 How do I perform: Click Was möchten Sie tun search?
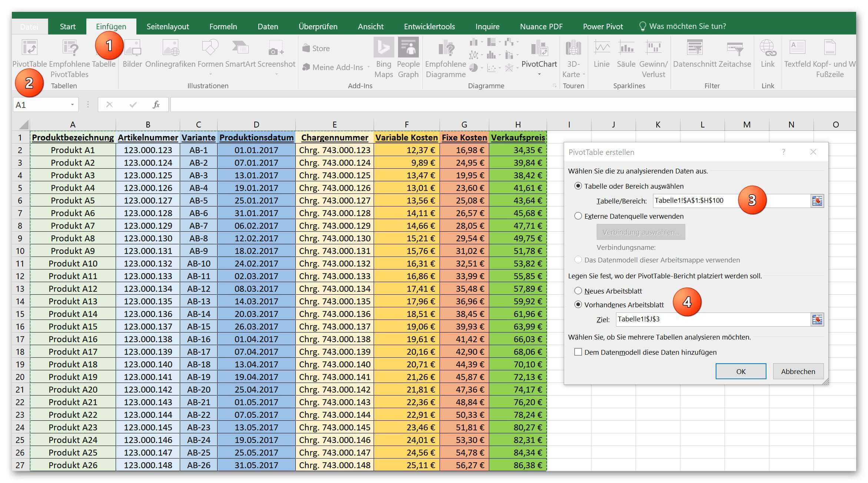click(x=682, y=26)
